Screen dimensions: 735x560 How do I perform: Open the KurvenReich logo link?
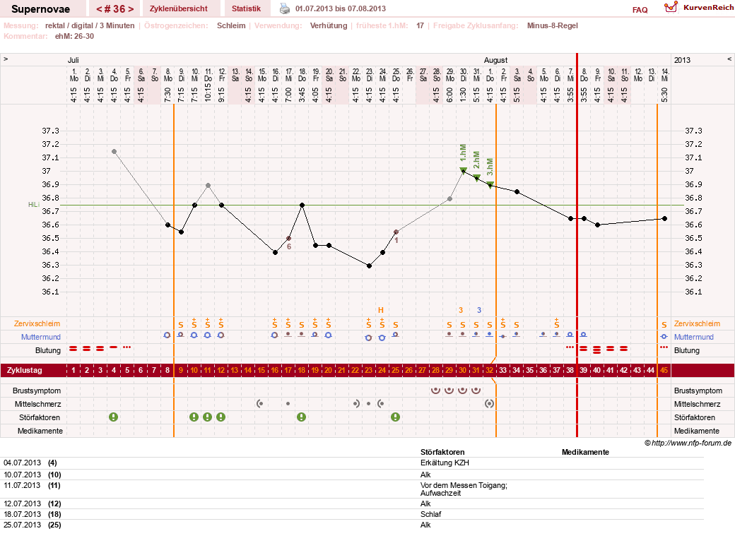click(699, 8)
